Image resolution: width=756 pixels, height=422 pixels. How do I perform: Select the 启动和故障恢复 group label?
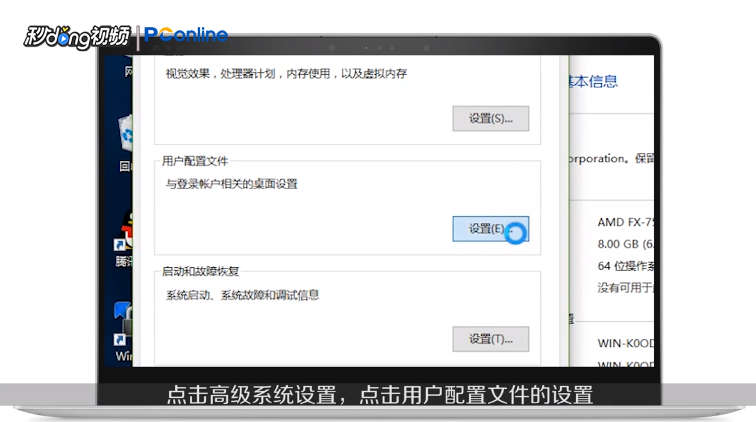coord(201,272)
